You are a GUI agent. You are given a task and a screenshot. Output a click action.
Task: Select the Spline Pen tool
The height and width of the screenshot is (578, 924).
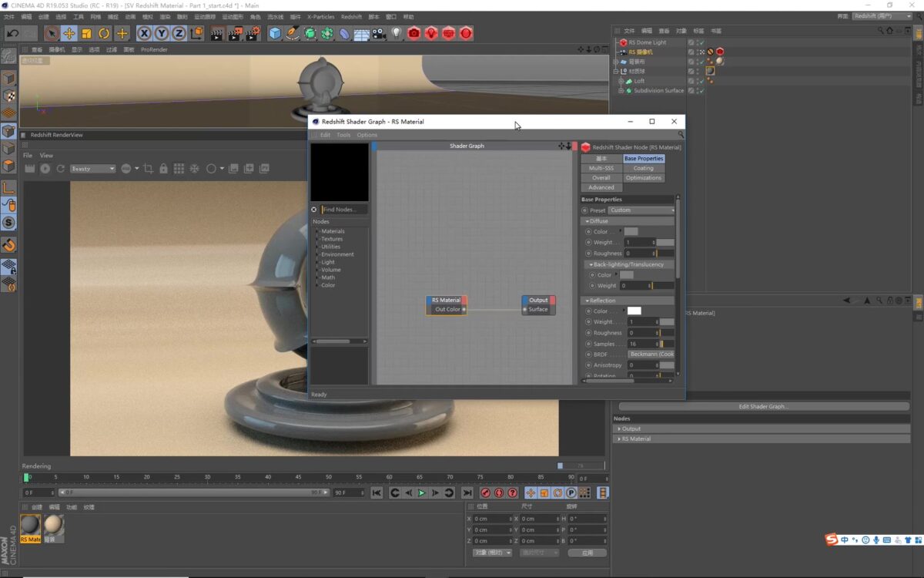(293, 33)
